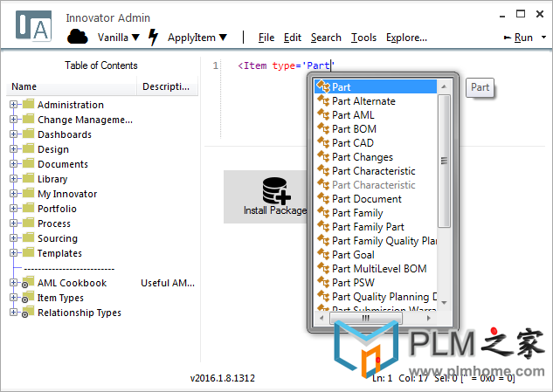Click the icon beside Part Document
This screenshot has width=553, height=392.
(323, 198)
